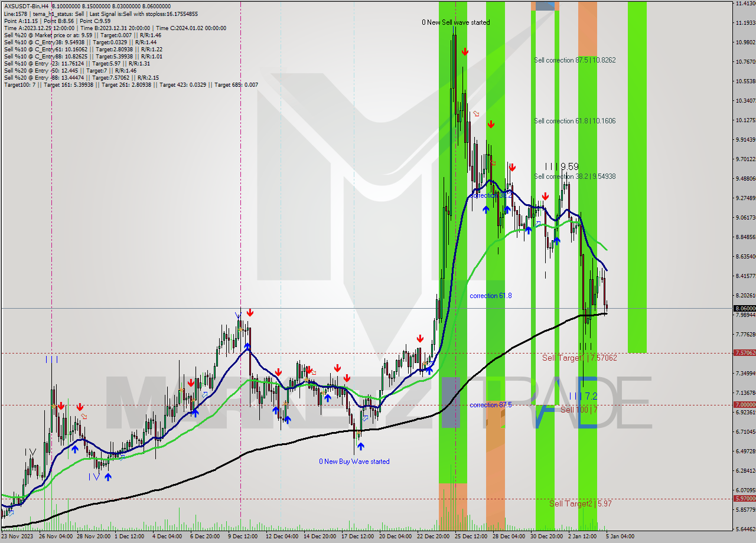
Task: Click the 'Sell %10 @ C_Entry88: 10.82625' line
Action: pyautogui.click(x=83, y=56)
